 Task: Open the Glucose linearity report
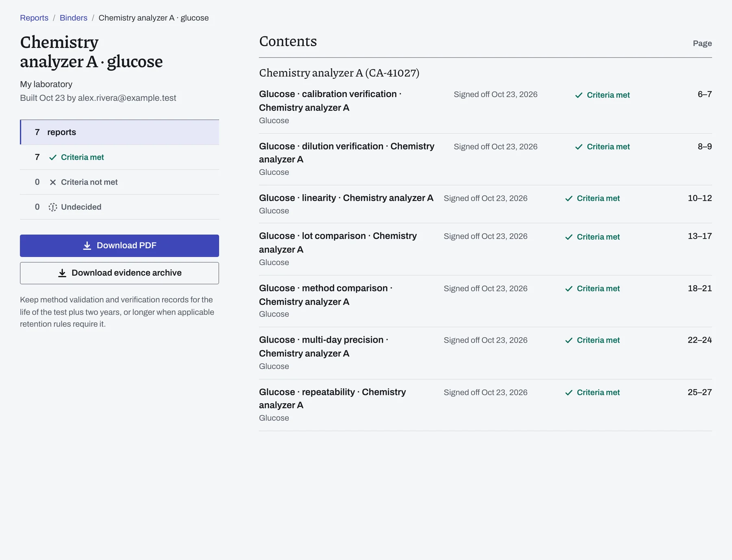click(346, 198)
